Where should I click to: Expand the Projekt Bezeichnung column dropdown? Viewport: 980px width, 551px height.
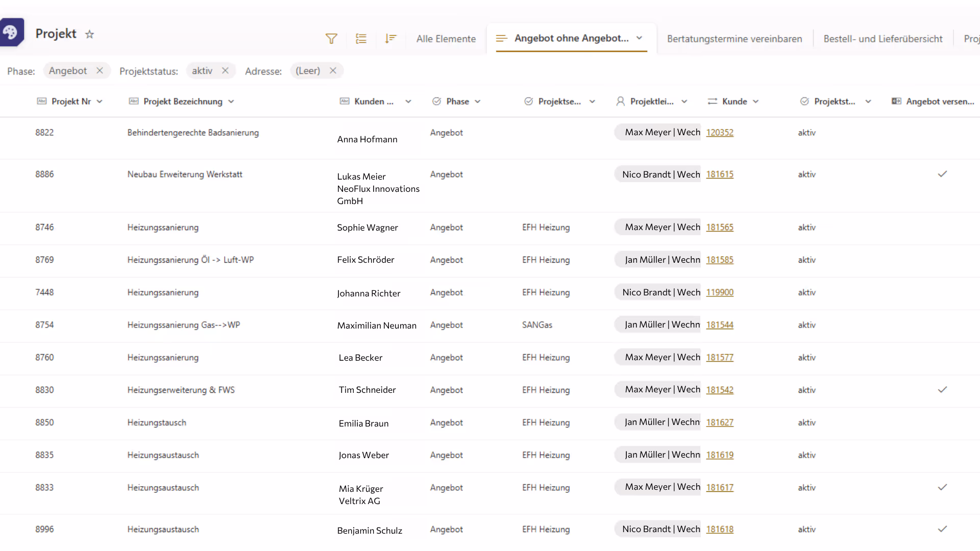coord(231,102)
